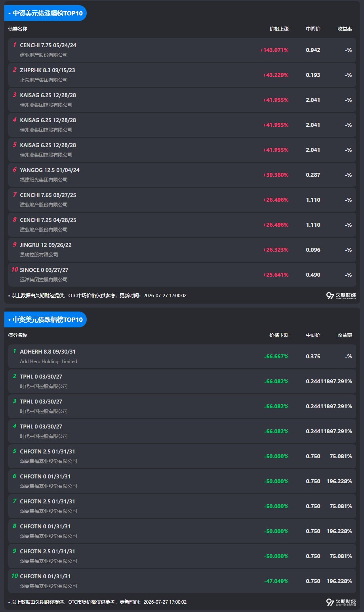Image resolution: width=364 pixels, height=612 pixels.
Task: Open the JINGRU 12 09/26/22 bond
Action: [182, 250]
